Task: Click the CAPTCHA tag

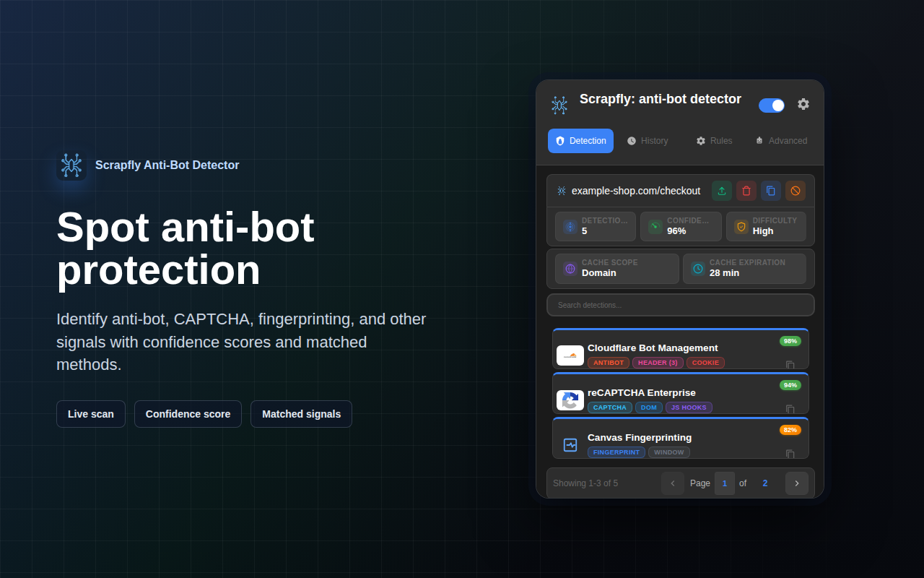Action: coord(610,407)
